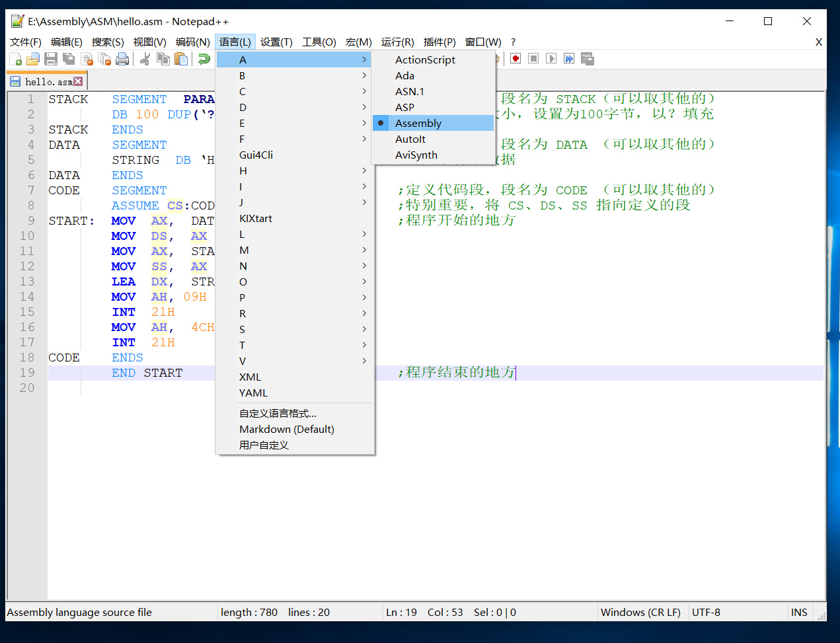
Task: Open the 编码(N) menu
Action: point(193,42)
